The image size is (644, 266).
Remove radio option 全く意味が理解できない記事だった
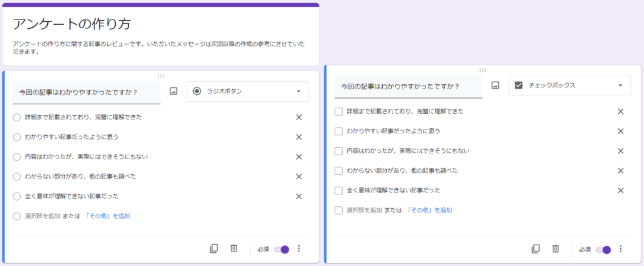tap(299, 196)
